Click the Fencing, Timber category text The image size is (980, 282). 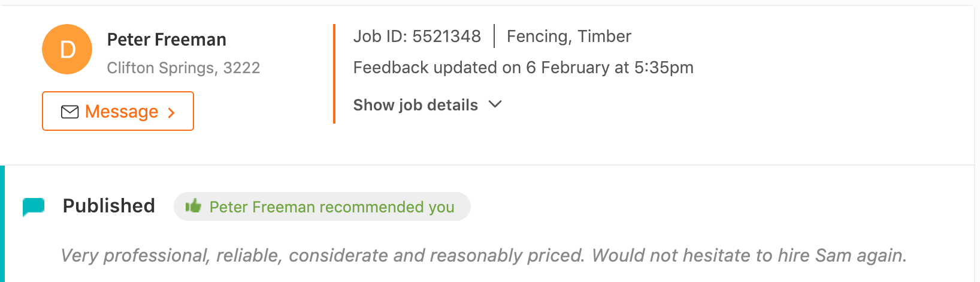(568, 37)
